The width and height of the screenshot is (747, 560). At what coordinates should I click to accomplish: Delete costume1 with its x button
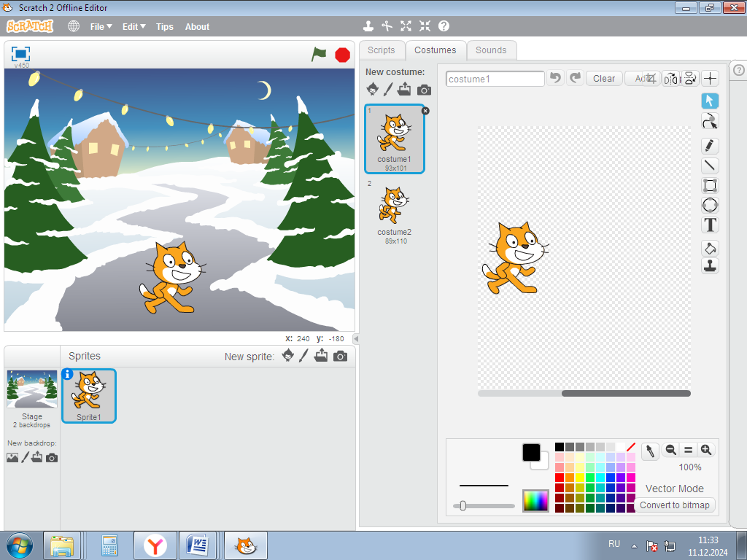tap(425, 111)
